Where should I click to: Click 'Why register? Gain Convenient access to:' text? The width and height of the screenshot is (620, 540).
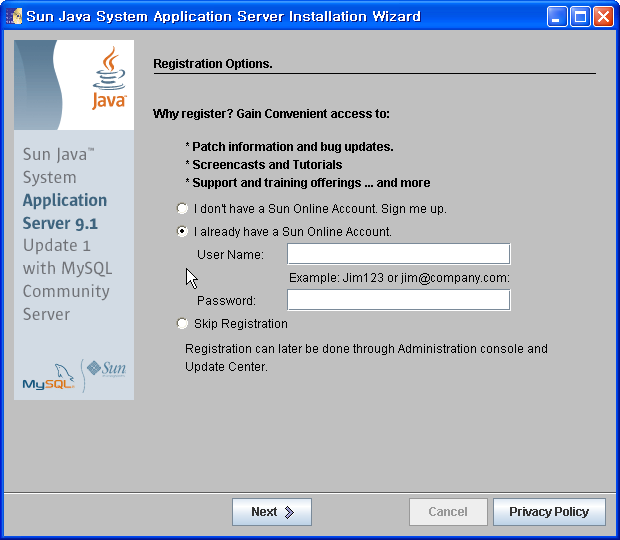click(x=271, y=114)
